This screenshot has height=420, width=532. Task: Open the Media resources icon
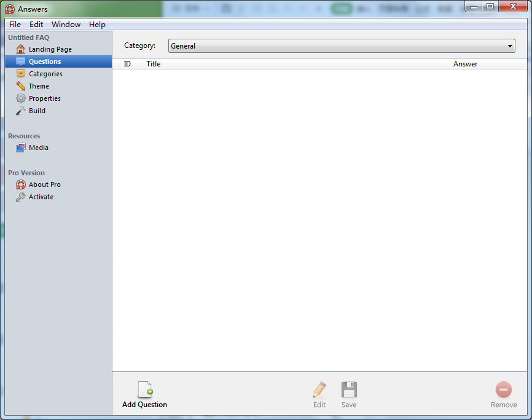tap(21, 148)
